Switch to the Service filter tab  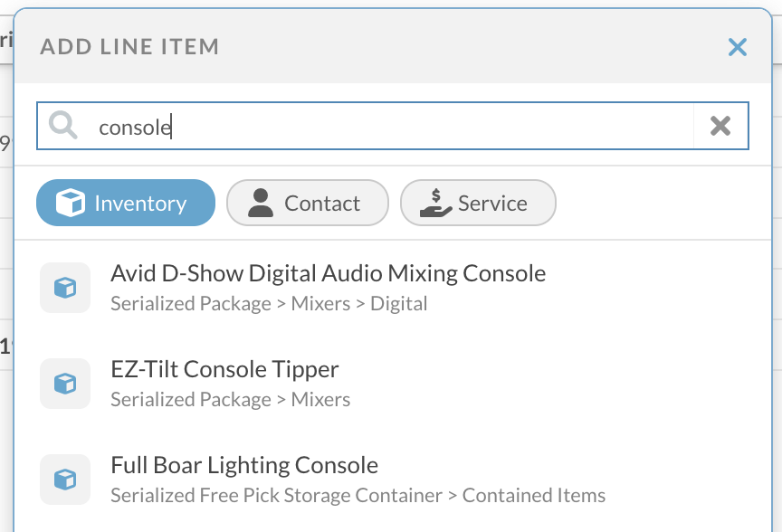click(478, 203)
